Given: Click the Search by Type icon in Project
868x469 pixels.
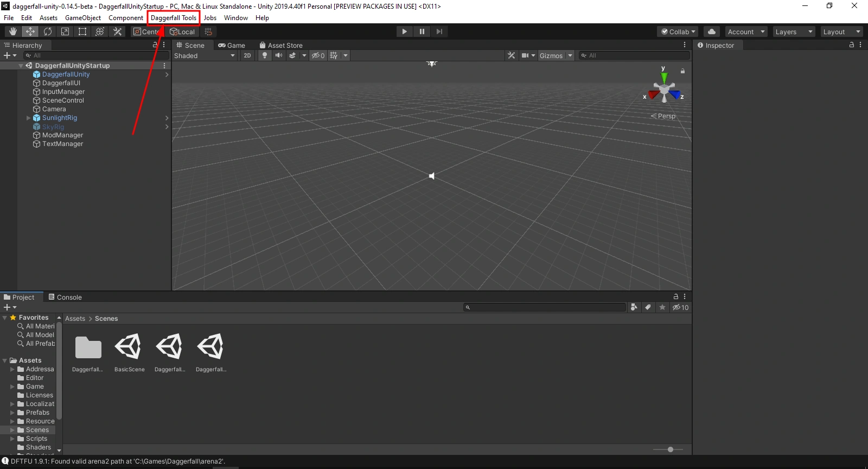Looking at the screenshot, I should pos(634,307).
